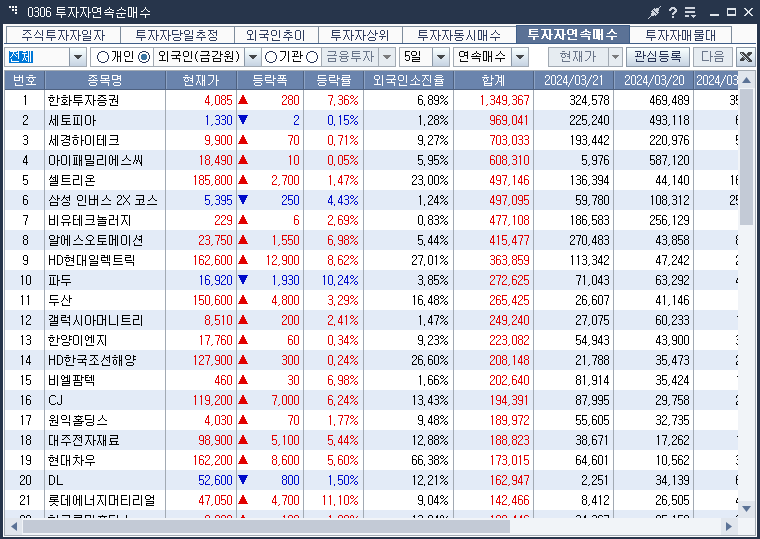
Task: Select the 알에스오토메이션 stock name
Action: point(95,240)
